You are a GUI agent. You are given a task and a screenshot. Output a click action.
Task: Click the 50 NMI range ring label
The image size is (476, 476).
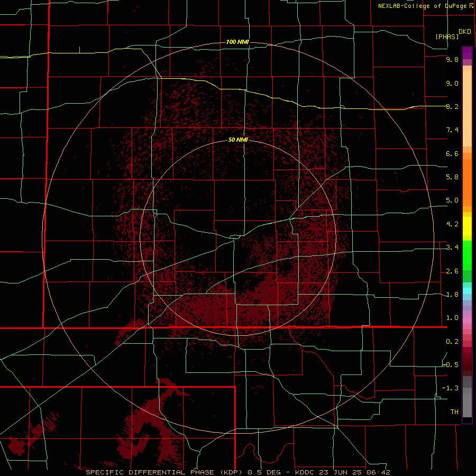(x=238, y=140)
